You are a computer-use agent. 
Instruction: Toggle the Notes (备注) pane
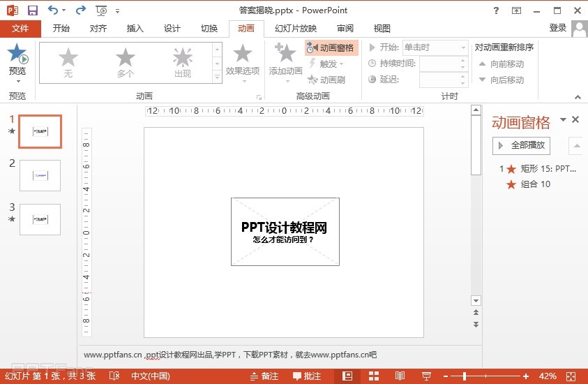[264, 376]
